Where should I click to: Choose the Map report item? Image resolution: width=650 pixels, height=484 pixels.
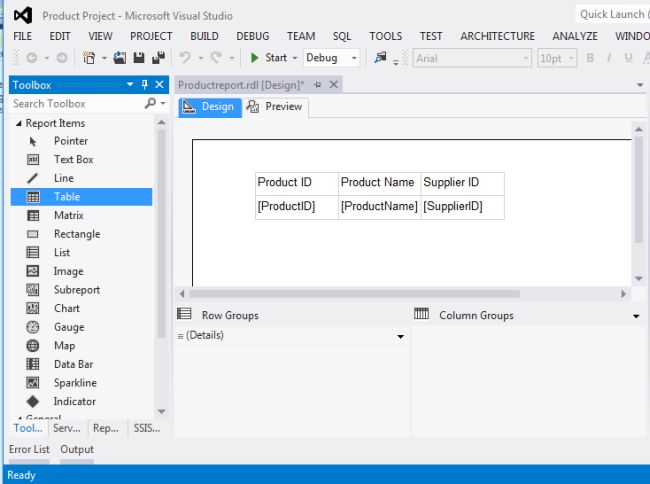(x=64, y=346)
